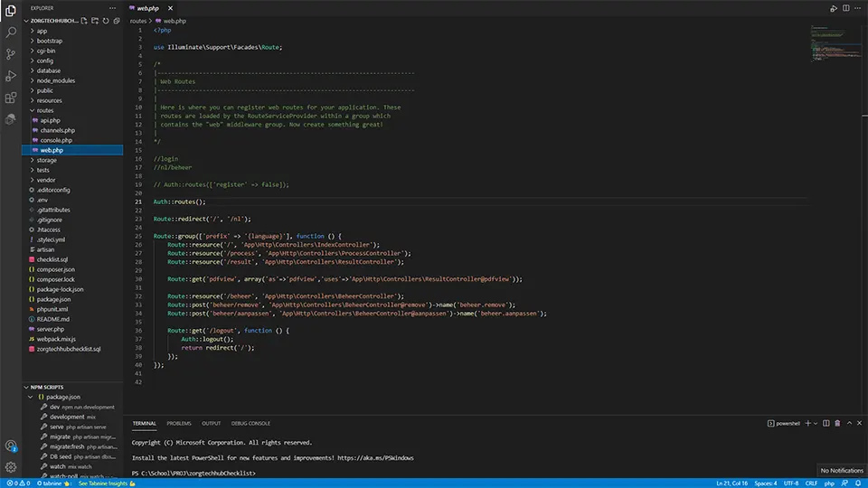Open the Accounts menu icon
Screen dimensions: 868x488
[x=11, y=446]
